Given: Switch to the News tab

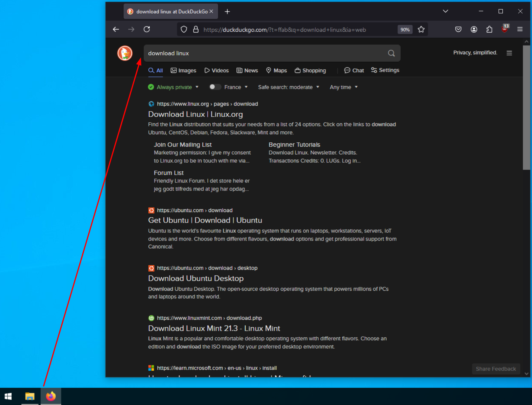Looking at the screenshot, I should pos(247,71).
